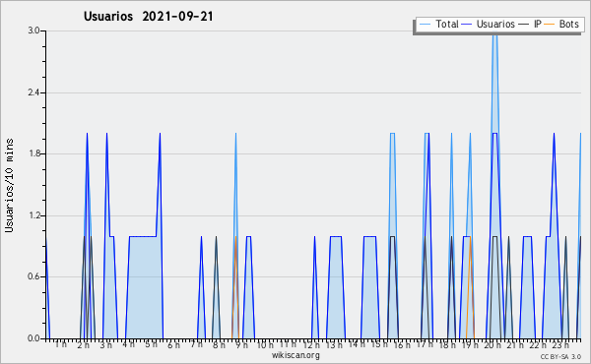Click the '1 h' x-axis label

[x=61, y=344]
